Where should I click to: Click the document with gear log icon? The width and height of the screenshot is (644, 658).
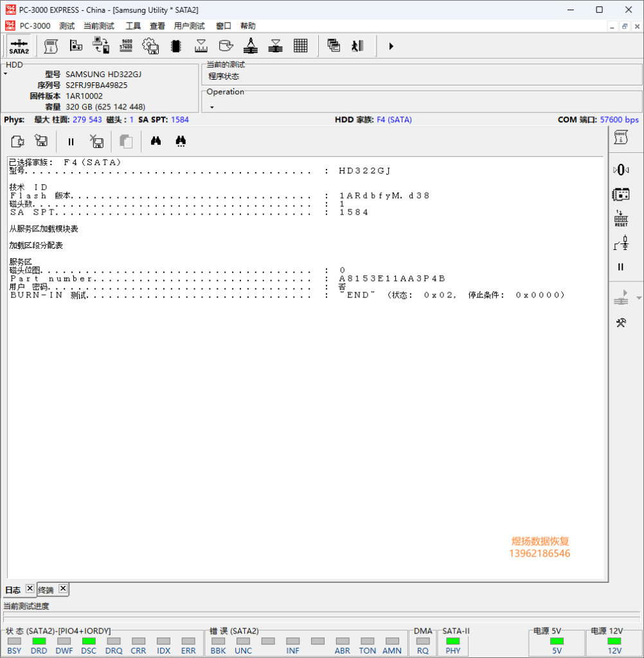[x=17, y=141]
